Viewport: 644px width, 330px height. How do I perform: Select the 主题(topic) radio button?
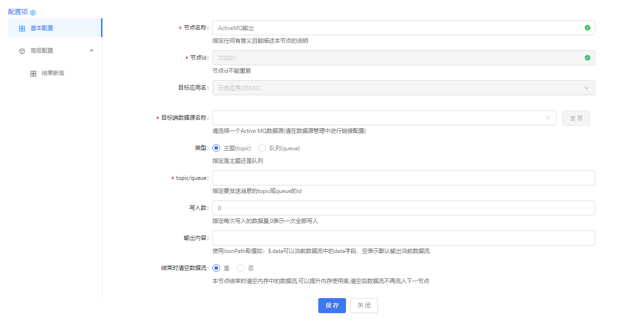pyautogui.click(x=216, y=148)
